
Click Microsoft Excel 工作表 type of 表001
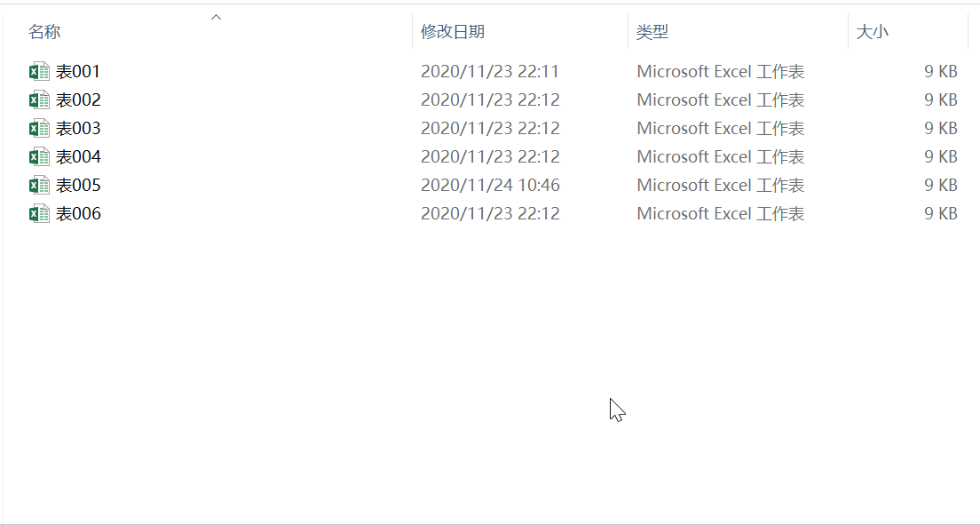(x=721, y=71)
